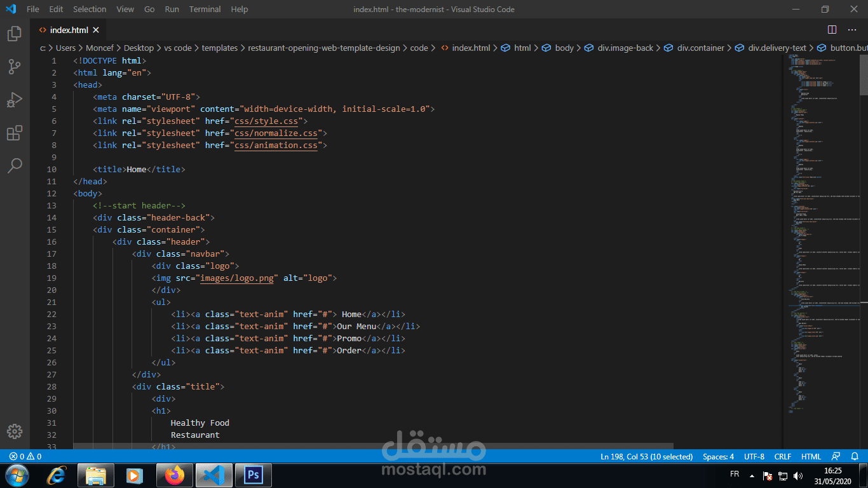Change end of line sequence CRLF
The height and width of the screenshot is (488, 868).
coord(783,456)
